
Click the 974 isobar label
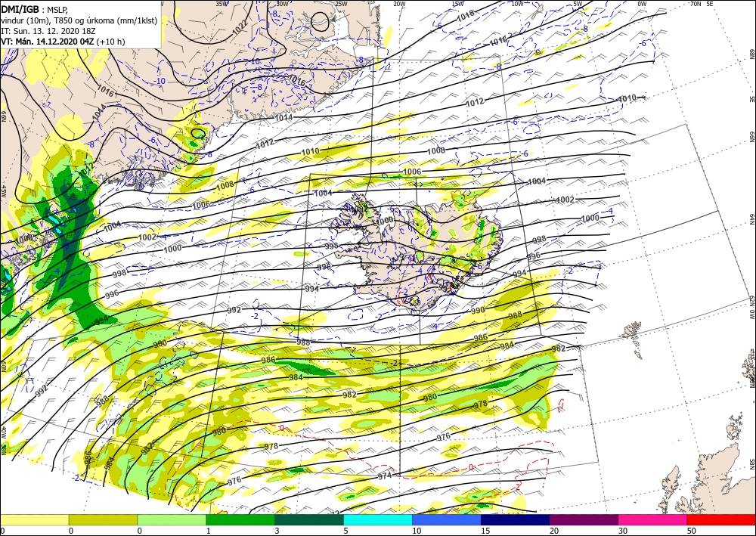(x=384, y=476)
